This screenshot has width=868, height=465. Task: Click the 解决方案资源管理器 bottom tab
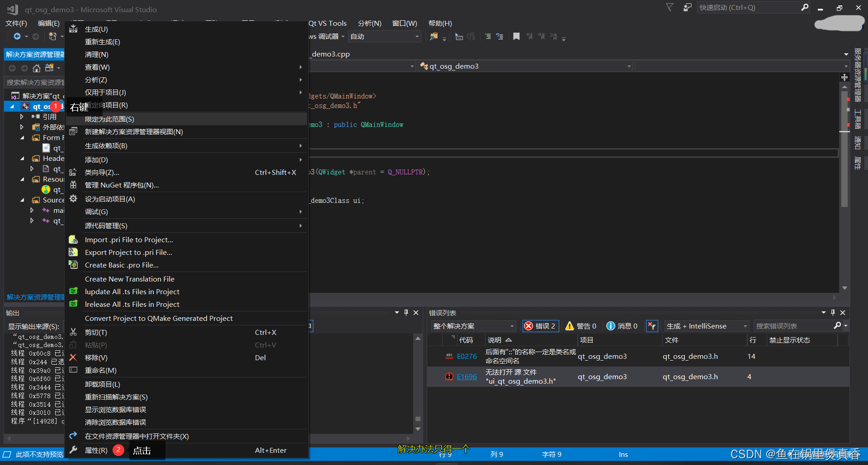tap(35, 297)
